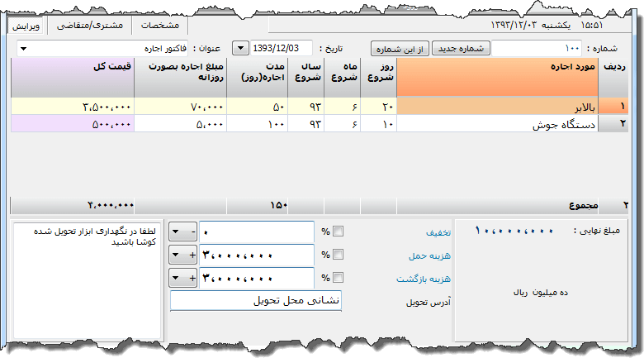Select the مورد اجاره column header
644x358 pixels.
(x=497, y=78)
